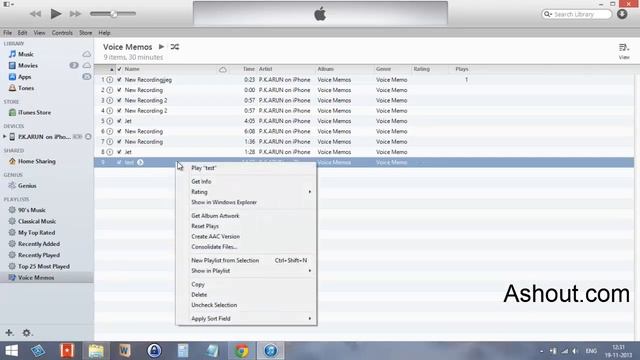Click the rewind previous track button

coord(36,14)
